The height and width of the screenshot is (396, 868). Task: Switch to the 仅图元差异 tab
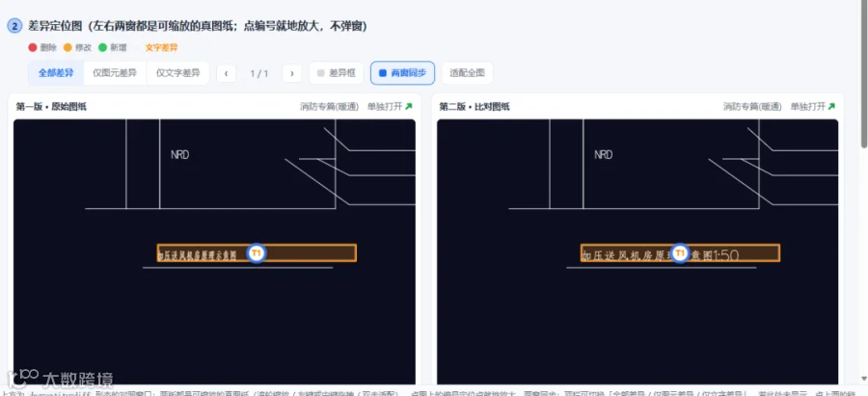pyautogui.click(x=115, y=73)
